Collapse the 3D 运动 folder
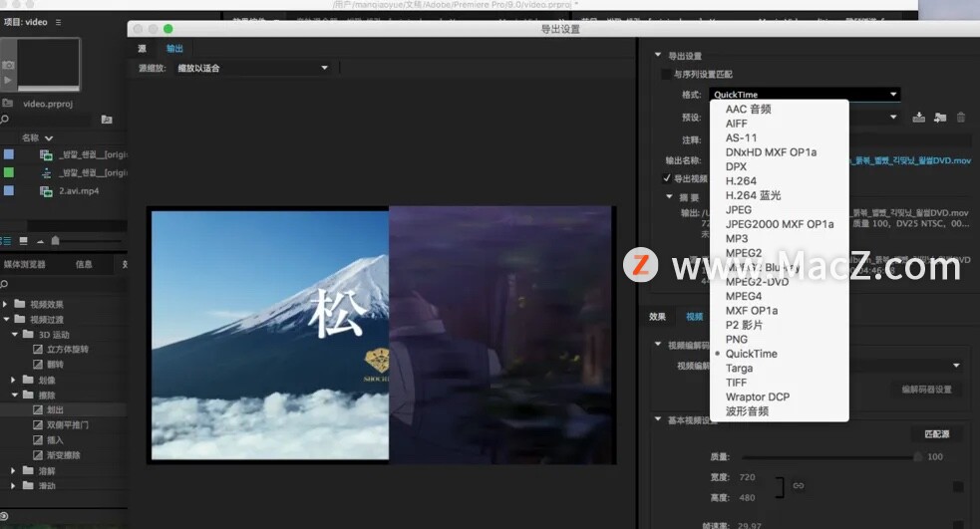Screen dimensions: 980x529 pos(14,334)
